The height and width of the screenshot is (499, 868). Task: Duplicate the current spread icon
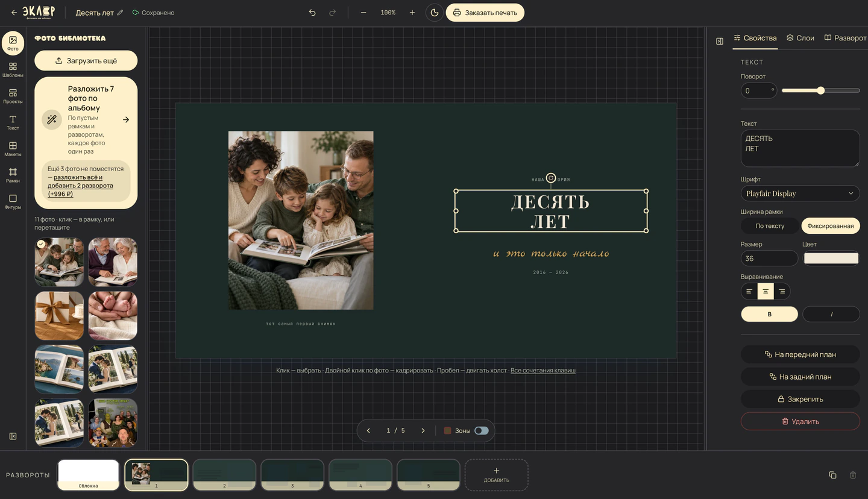click(x=832, y=475)
